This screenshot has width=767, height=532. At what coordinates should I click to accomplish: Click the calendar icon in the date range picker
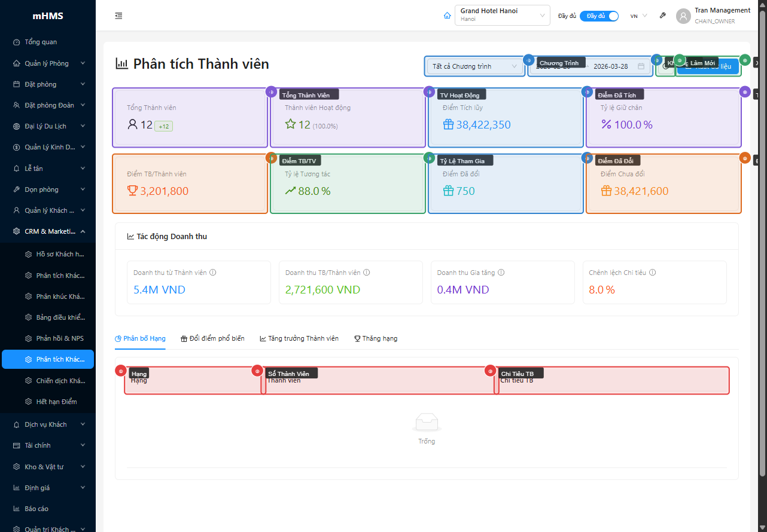[x=641, y=66]
